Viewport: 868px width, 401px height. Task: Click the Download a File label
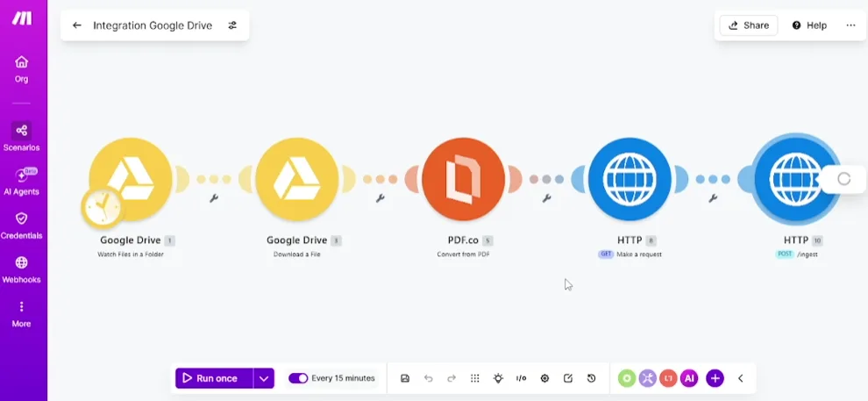point(296,254)
